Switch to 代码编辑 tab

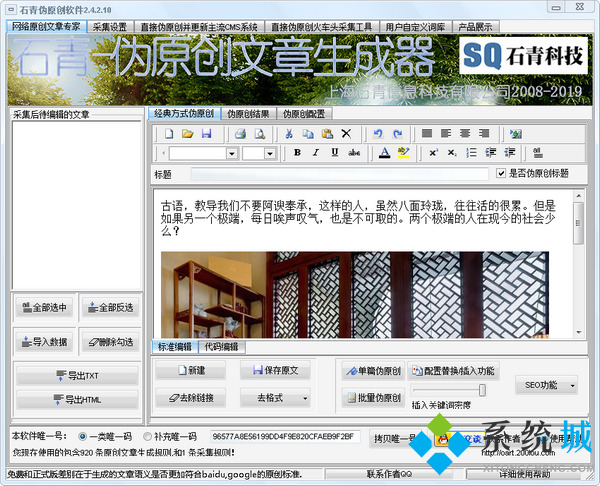coord(222,347)
